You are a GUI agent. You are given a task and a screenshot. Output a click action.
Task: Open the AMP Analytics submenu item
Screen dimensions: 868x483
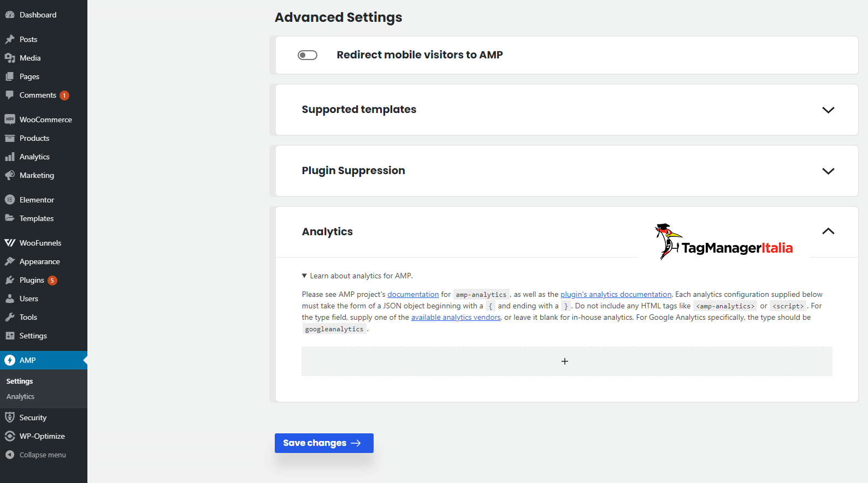coord(20,397)
